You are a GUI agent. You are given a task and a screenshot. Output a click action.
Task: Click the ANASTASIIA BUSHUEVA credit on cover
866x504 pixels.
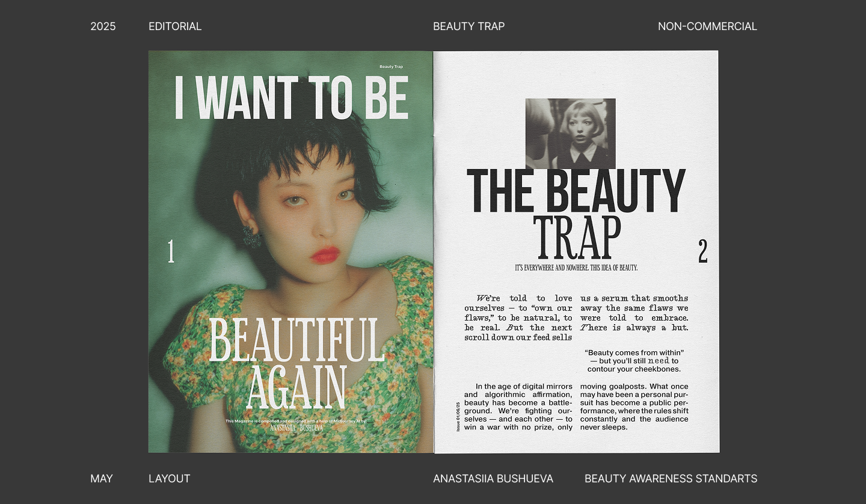(296, 428)
